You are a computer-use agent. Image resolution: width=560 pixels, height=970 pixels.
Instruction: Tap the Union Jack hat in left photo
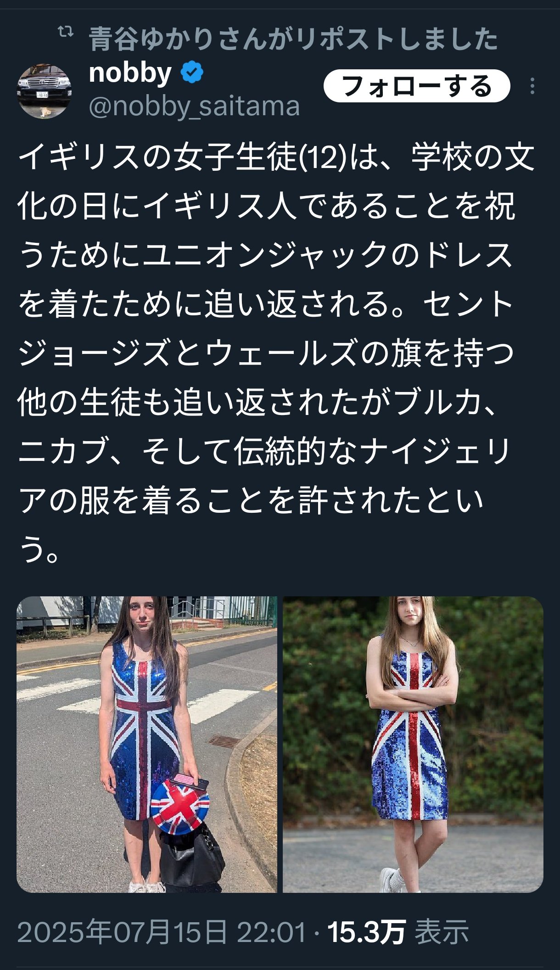point(179,808)
